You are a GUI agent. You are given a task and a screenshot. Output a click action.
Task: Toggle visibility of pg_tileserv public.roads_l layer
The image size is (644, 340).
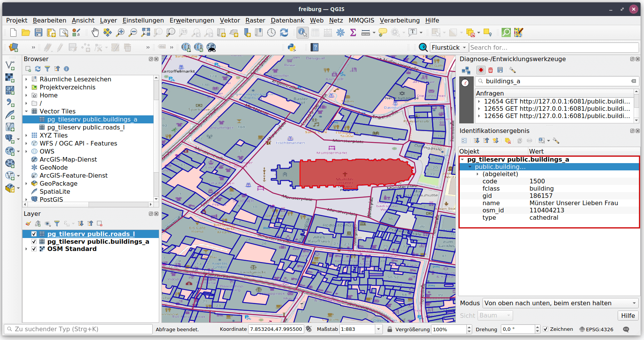[x=34, y=234]
